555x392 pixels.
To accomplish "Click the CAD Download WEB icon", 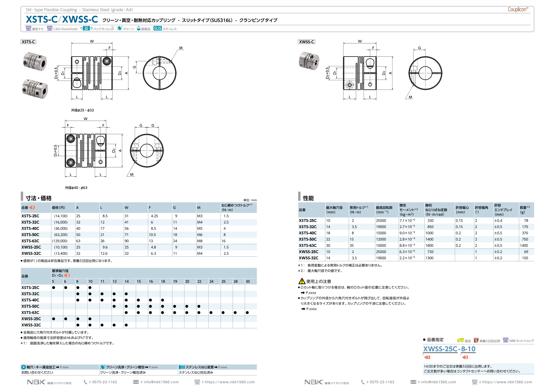I will [50, 28].
